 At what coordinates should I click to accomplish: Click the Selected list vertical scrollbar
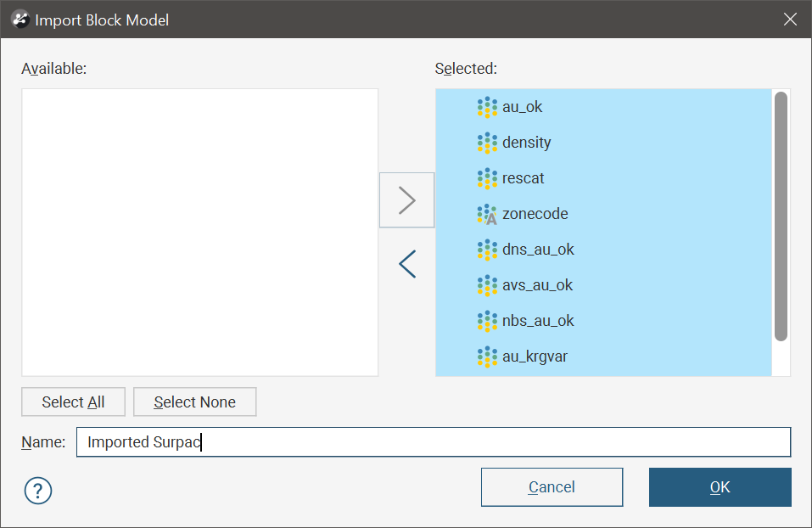(x=781, y=216)
